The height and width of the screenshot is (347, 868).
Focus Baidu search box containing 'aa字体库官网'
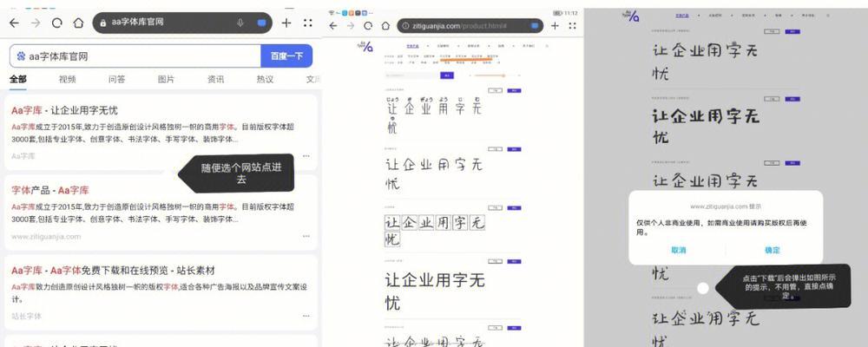(135, 56)
